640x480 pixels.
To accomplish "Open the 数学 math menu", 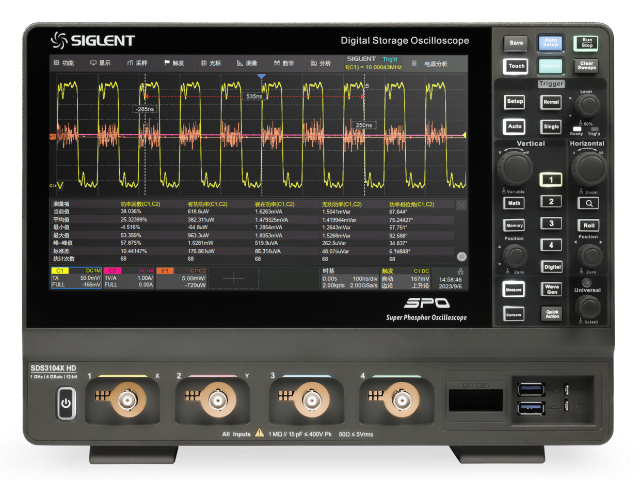I will 284,63.
